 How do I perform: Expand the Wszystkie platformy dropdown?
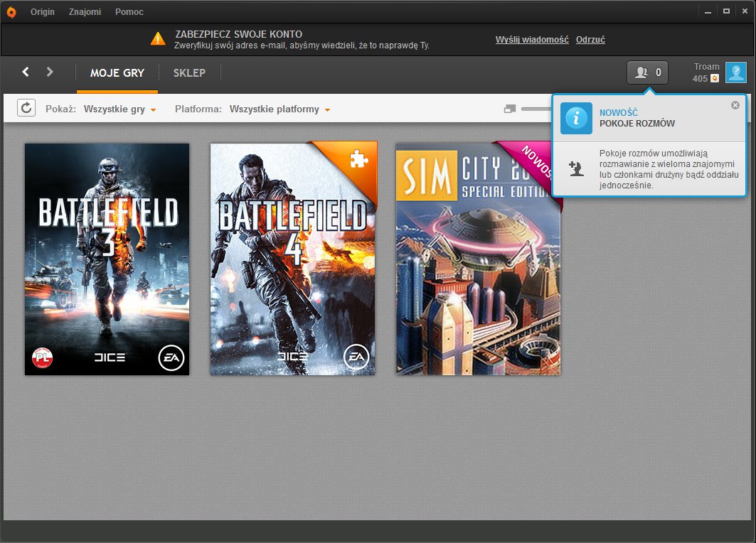(279, 109)
